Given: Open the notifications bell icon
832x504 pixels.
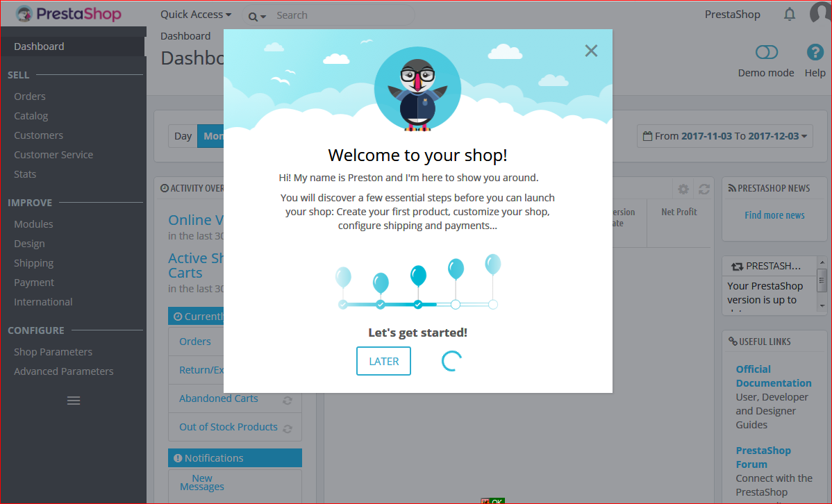Looking at the screenshot, I should pos(790,15).
